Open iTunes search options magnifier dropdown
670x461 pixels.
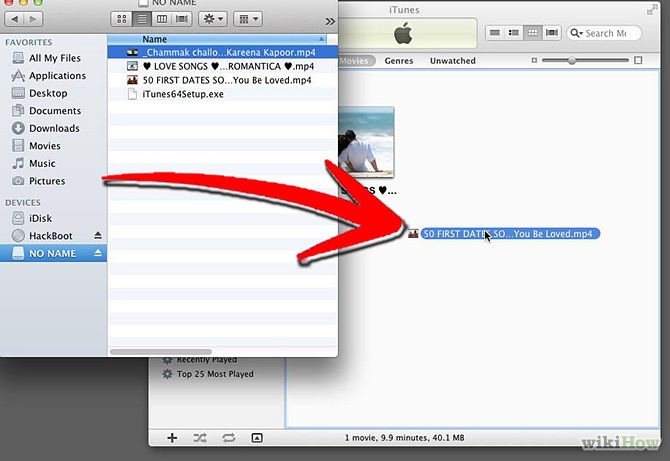click(x=576, y=33)
